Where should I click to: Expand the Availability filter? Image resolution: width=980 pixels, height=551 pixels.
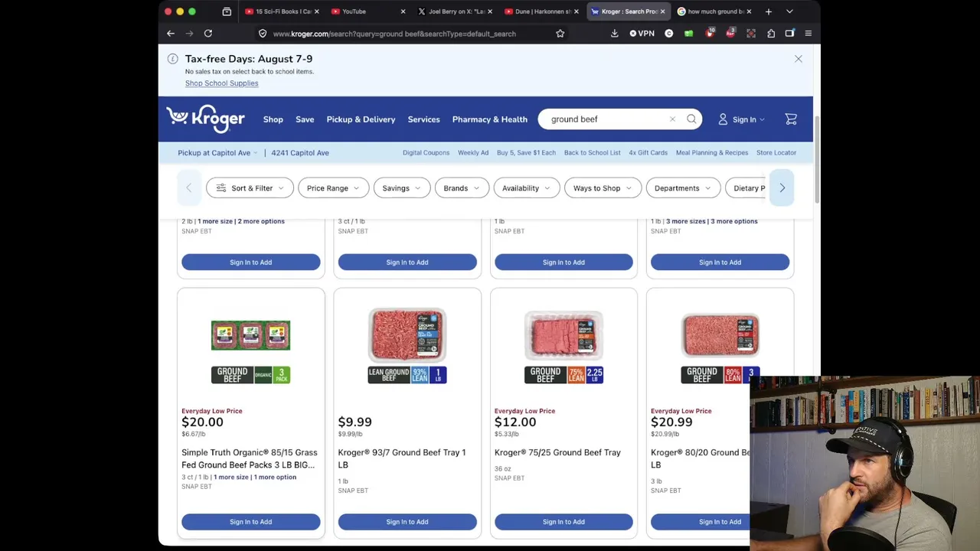click(x=526, y=188)
